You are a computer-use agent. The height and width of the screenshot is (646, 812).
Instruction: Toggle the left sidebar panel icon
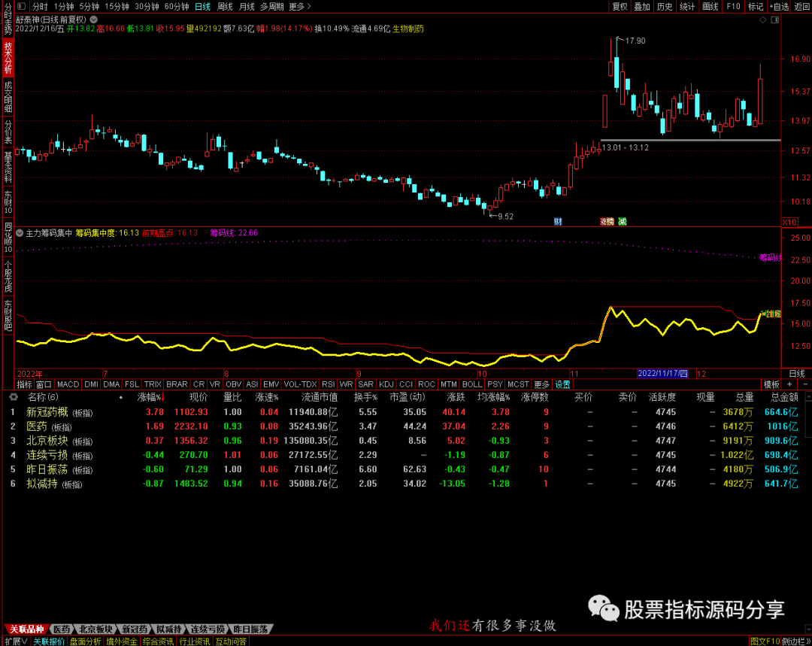[21, 6]
